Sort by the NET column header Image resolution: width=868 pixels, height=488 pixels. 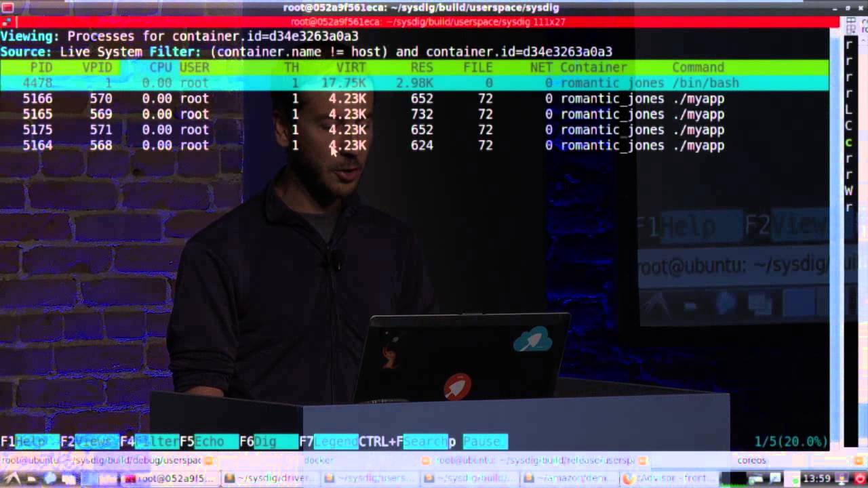tap(541, 67)
